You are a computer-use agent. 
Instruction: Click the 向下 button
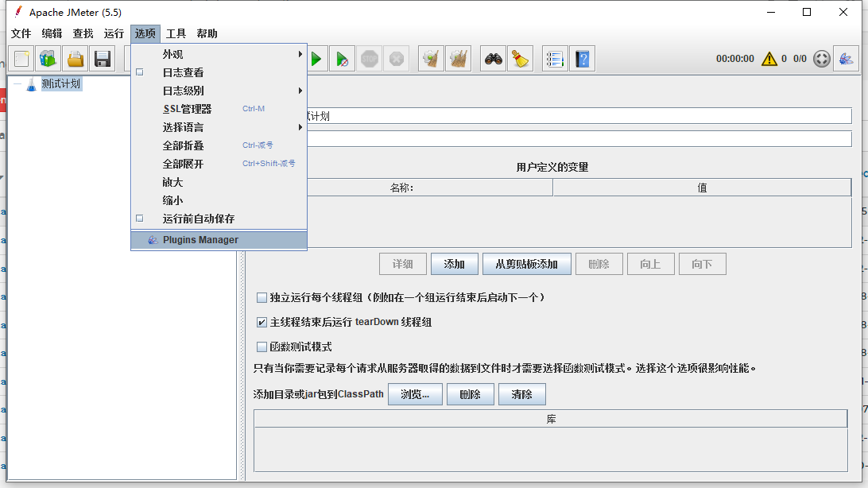tap(702, 264)
